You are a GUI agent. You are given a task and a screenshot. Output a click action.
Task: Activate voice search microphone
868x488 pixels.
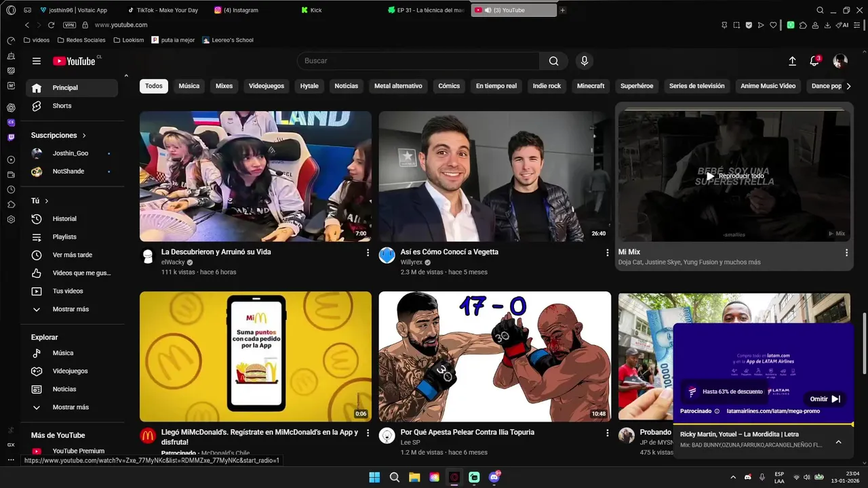(585, 61)
